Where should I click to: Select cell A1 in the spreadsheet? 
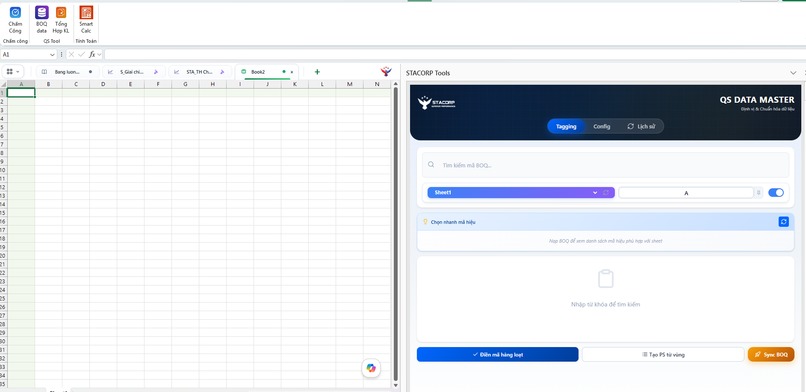click(x=21, y=93)
